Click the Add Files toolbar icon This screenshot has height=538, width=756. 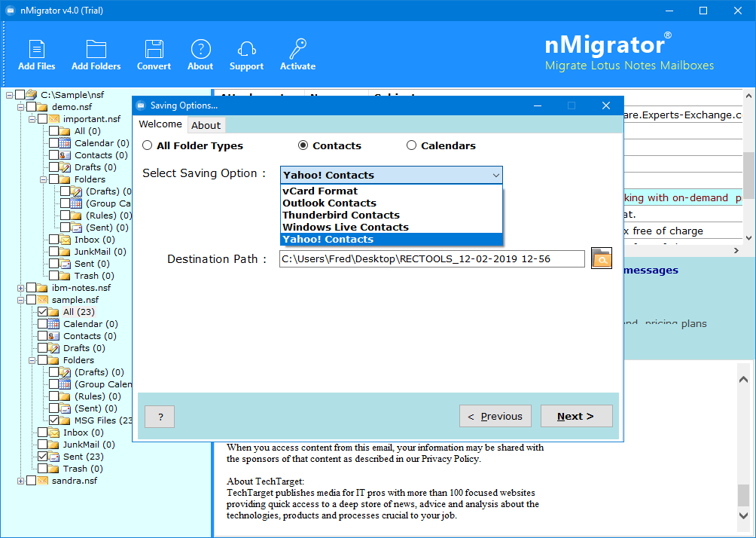pyautogui.click(x=37, y=49)
